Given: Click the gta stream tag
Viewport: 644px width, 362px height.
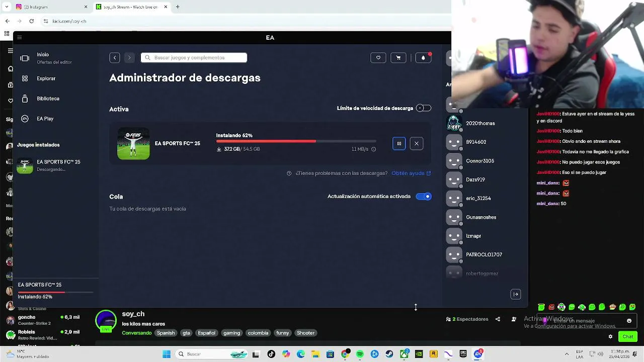Looking at the screenshot, I should tap(186, 333).
